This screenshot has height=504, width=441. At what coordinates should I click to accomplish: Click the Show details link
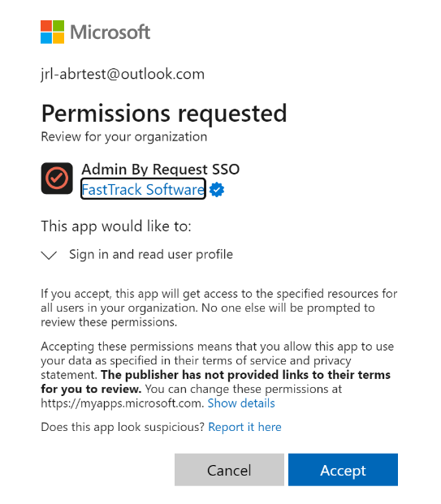pos(241,403)
